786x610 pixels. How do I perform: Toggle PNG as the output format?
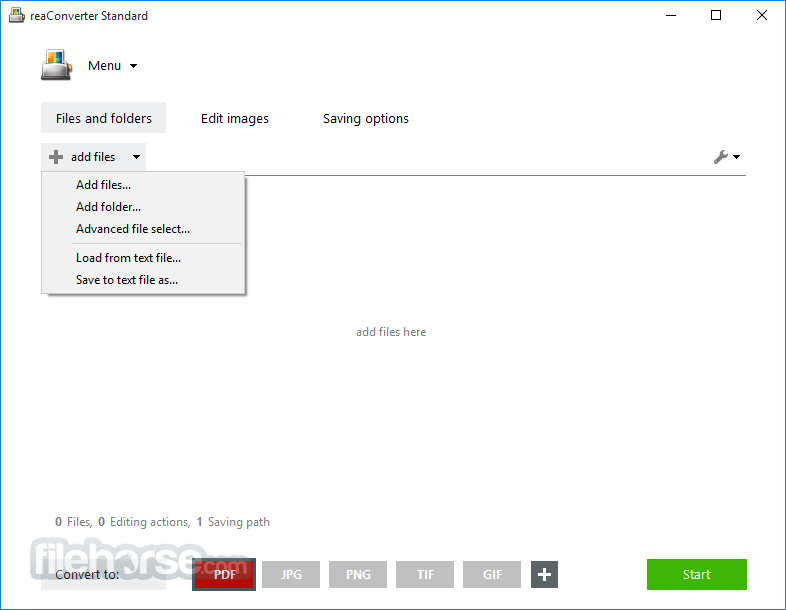pyautogui.click(x=358, y=574)
